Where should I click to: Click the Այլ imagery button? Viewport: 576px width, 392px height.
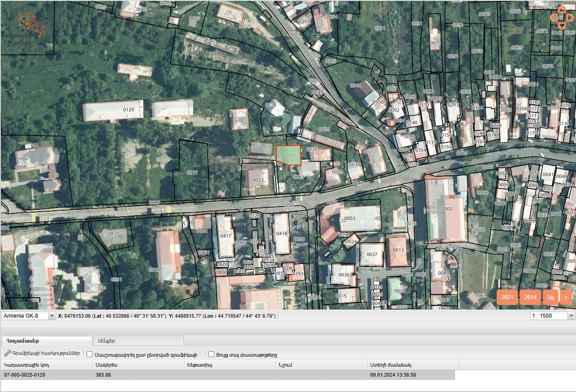point(551,297)
